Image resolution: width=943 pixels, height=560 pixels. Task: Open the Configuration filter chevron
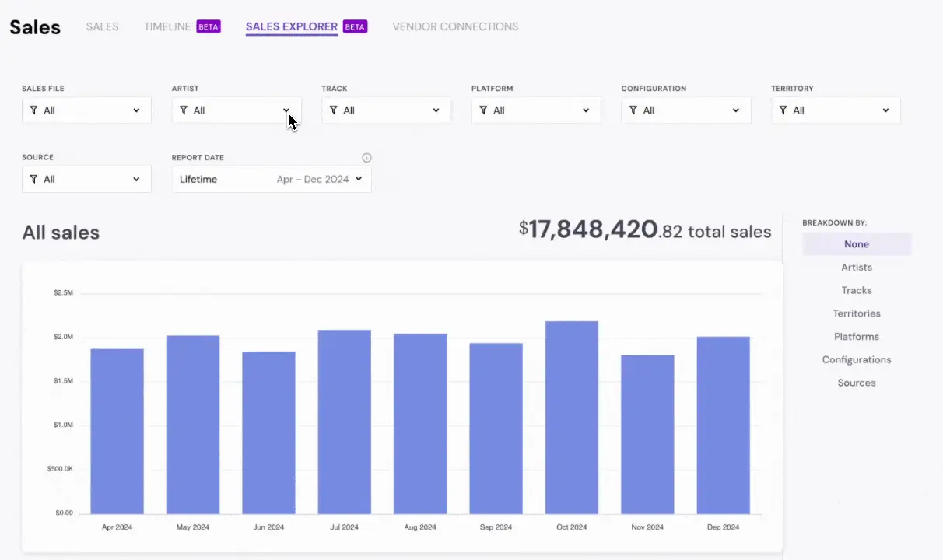(736, 110)
